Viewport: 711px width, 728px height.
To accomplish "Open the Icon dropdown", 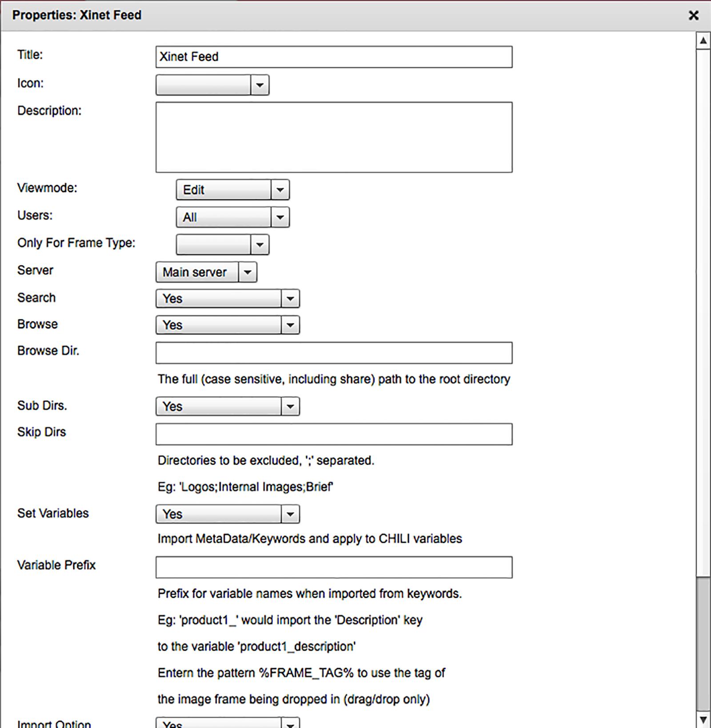I will click(212, 85).
